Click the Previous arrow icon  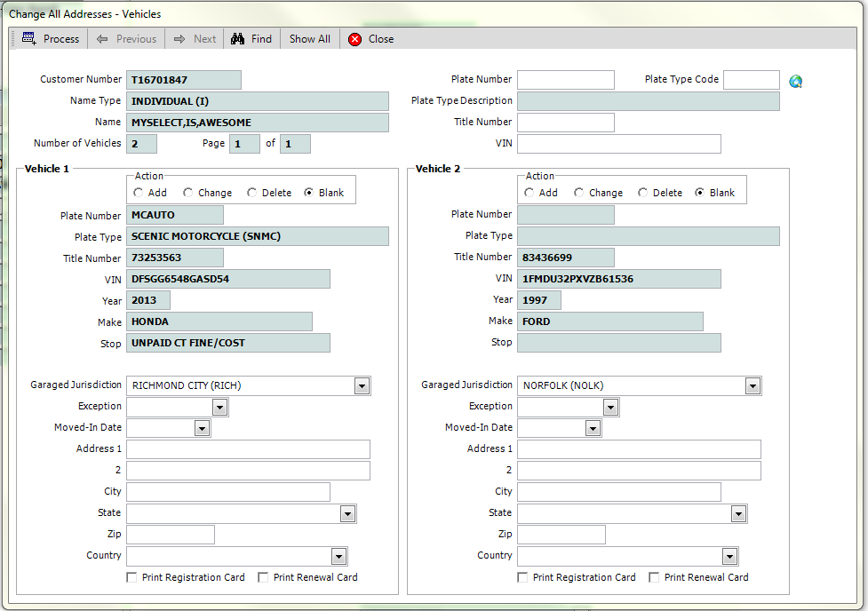tap(102, 39)
